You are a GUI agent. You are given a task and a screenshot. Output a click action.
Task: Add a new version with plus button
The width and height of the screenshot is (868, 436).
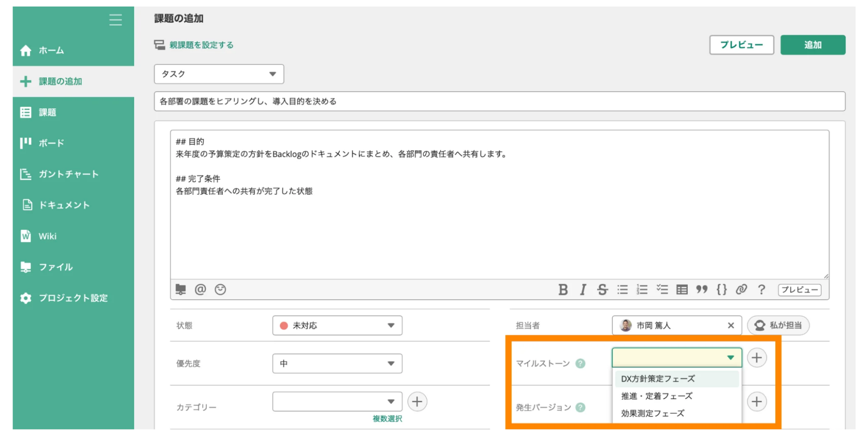tap(757, 402)
